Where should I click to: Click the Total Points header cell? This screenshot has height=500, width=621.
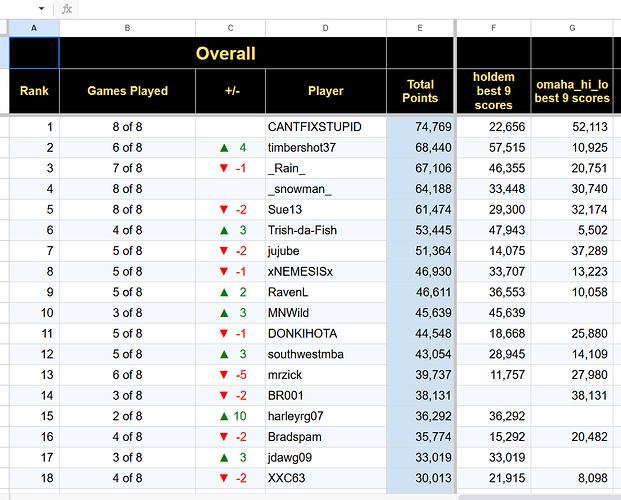point(420,91)
